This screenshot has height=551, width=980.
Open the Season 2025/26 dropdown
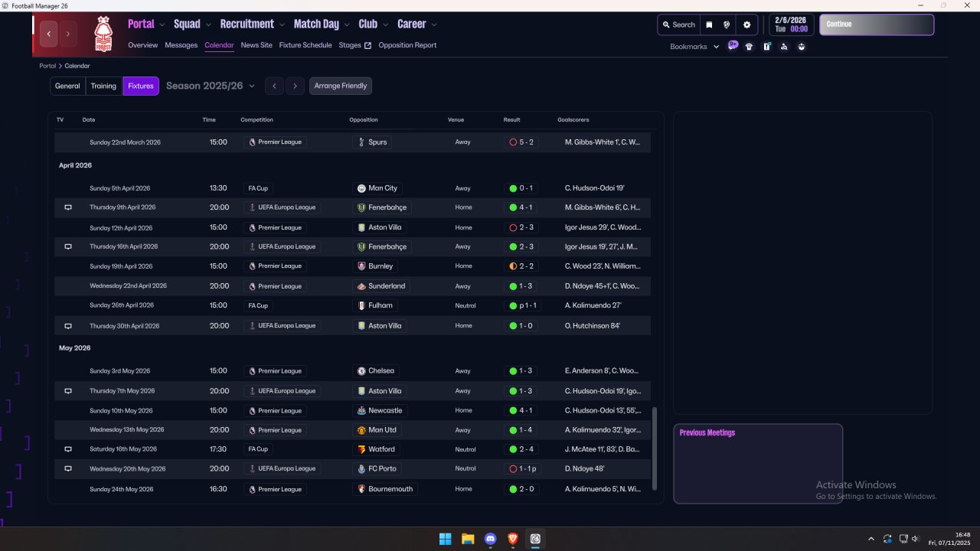(x=211, y=86)
